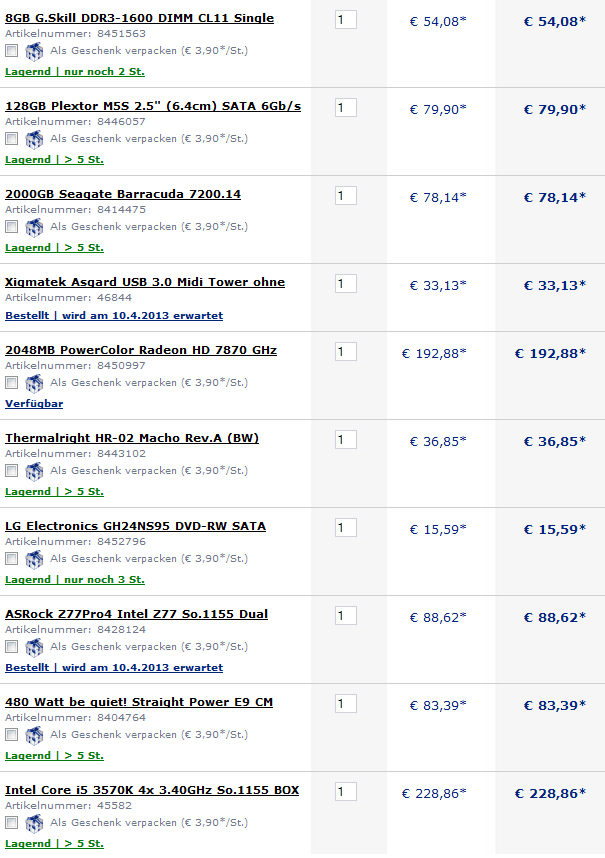Click Intel Core i5 'Lagernd | > 5 St.' status

(x=54, y=844)
